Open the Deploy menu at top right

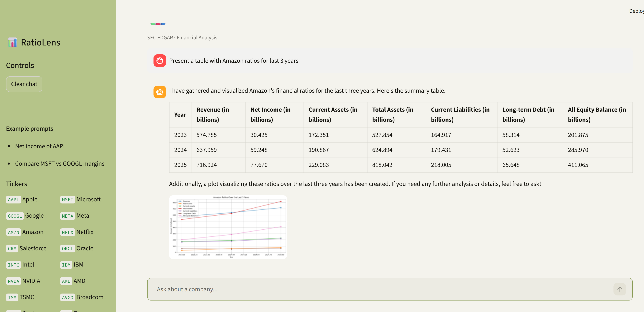point(636,11)
